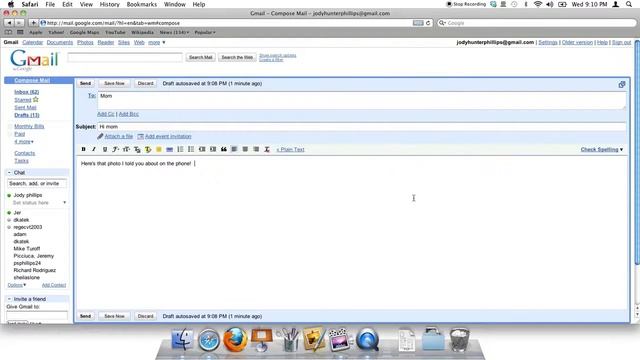Click the bottom Discard button

click(145, 316)
